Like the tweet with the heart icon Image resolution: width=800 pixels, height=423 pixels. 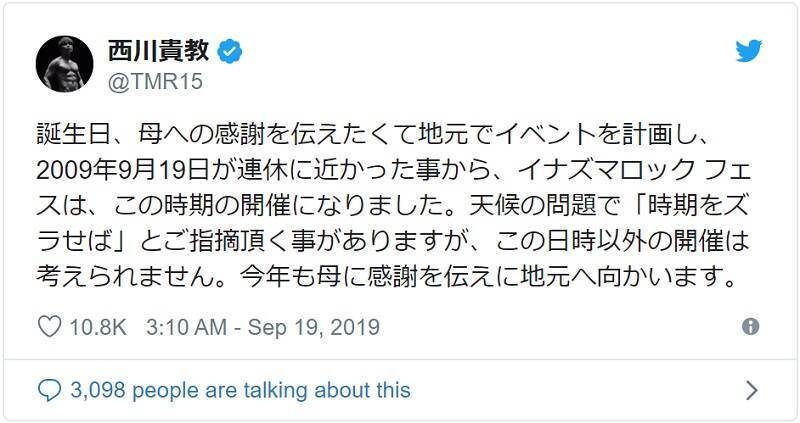[x=49, y=327]
